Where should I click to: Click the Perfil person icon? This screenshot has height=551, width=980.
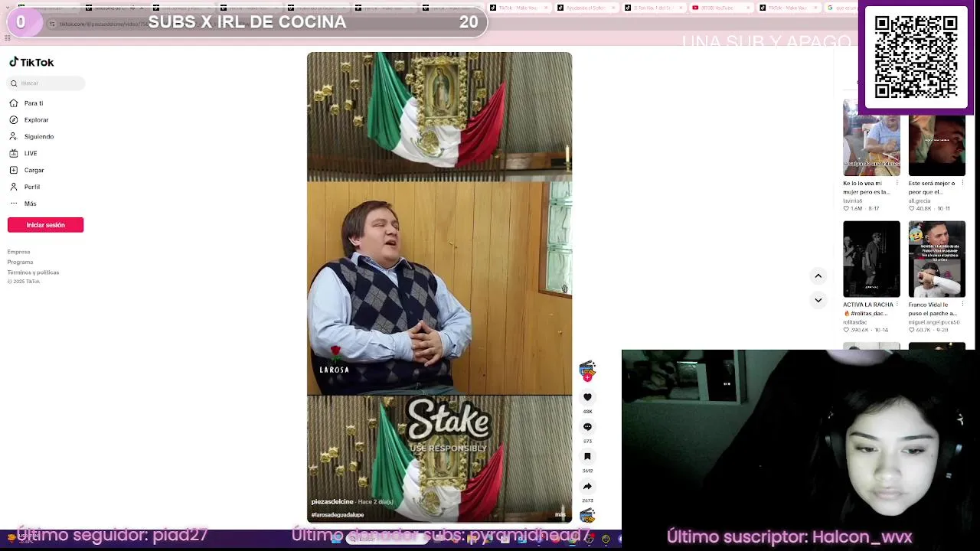coord(14,187)
